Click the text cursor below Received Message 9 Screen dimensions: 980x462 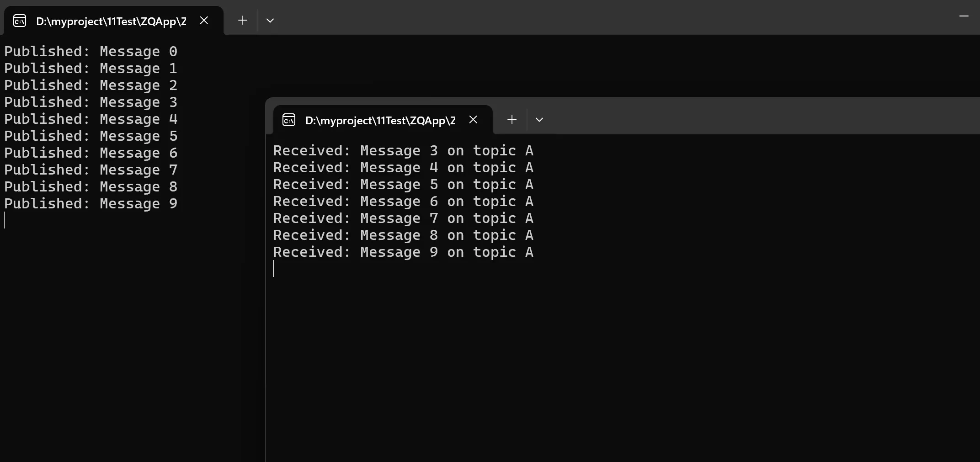click(x=274, y=269)
